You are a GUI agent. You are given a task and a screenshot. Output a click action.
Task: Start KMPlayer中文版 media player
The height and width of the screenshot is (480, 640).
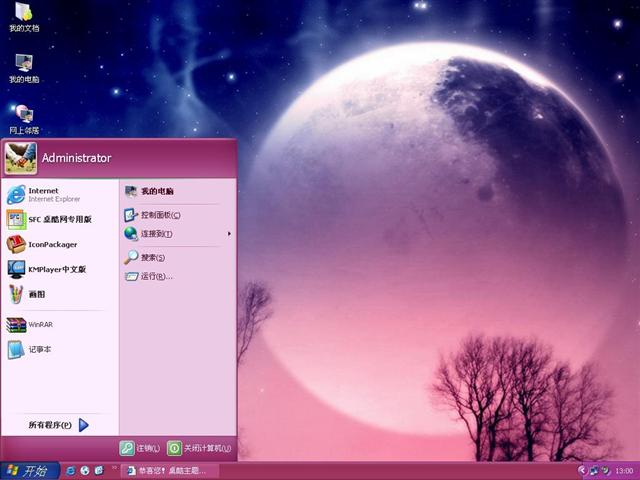click(x=56, y=269)
